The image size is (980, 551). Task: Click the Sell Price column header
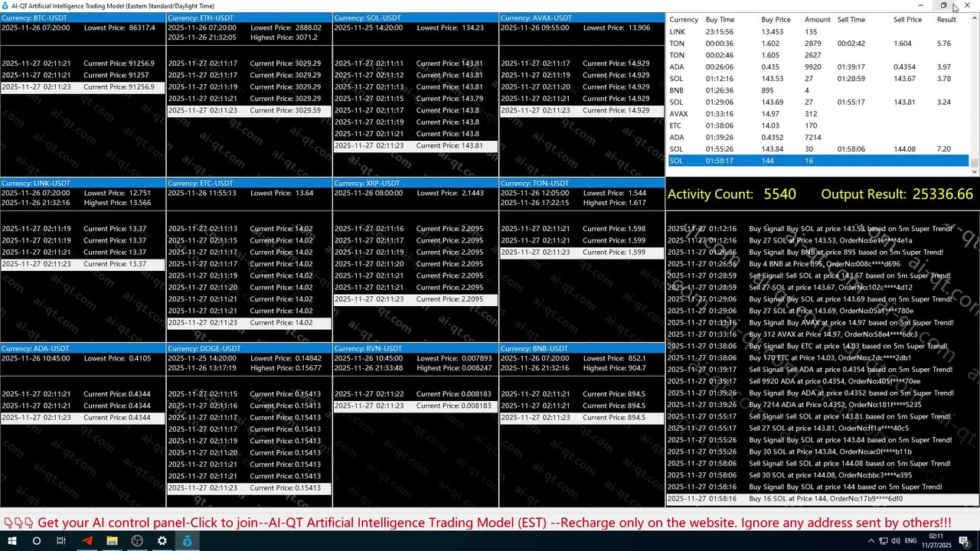pyautogui.click(x=907, y=19)
